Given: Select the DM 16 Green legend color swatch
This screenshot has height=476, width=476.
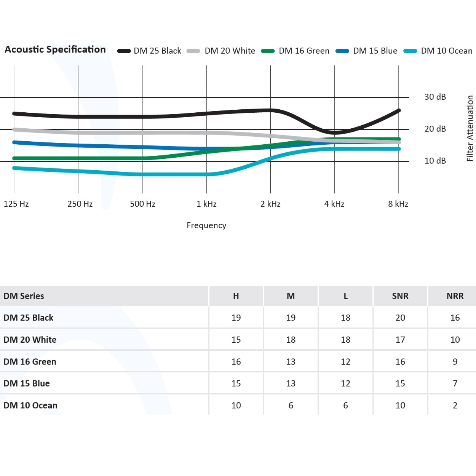Looking at the screenshot, I should click(268, 51).
